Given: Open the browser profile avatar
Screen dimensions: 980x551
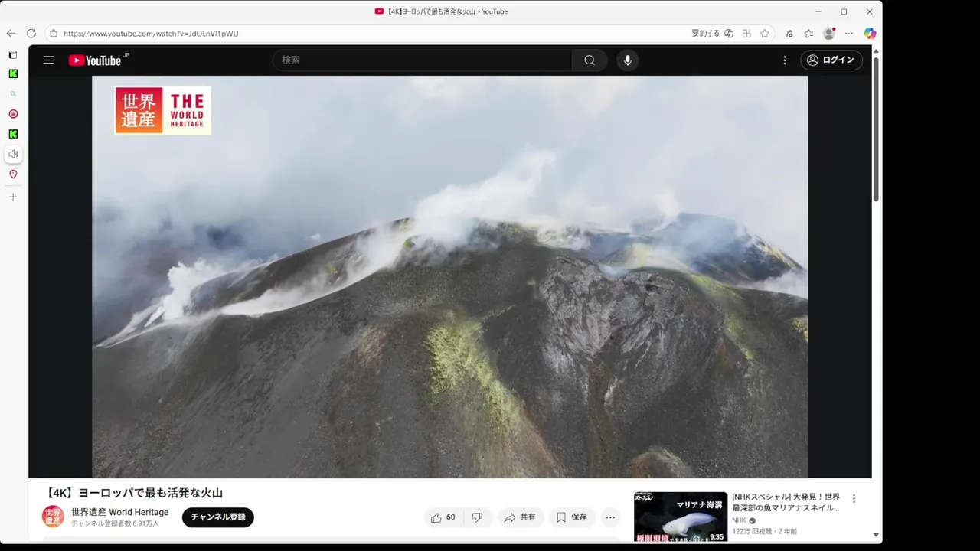Looking at the screenshot, I should (828, 34).
